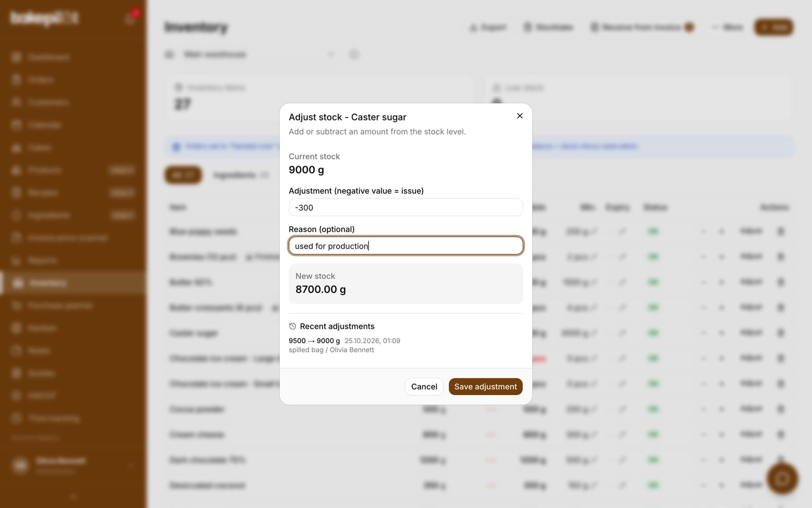Save the stock adjustment

coord(485,387)
